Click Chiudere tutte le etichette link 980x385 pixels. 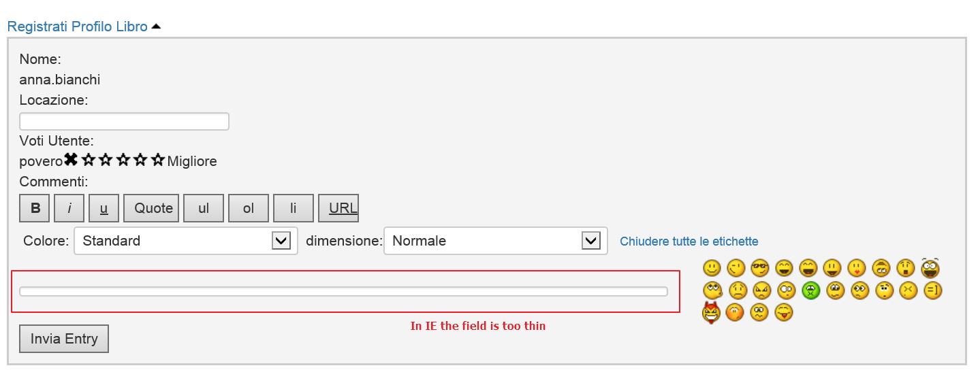tap(689, 241)
